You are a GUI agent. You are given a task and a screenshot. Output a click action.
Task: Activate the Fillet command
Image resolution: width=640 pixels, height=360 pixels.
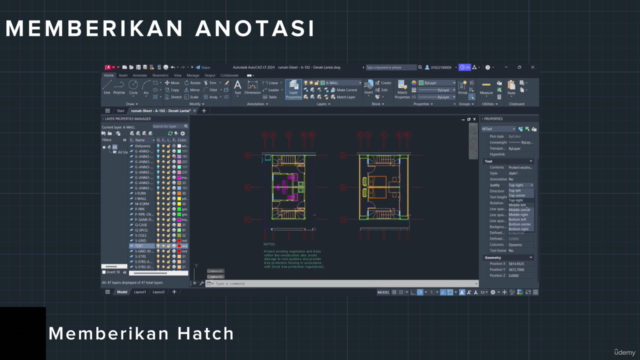point(211,90)
